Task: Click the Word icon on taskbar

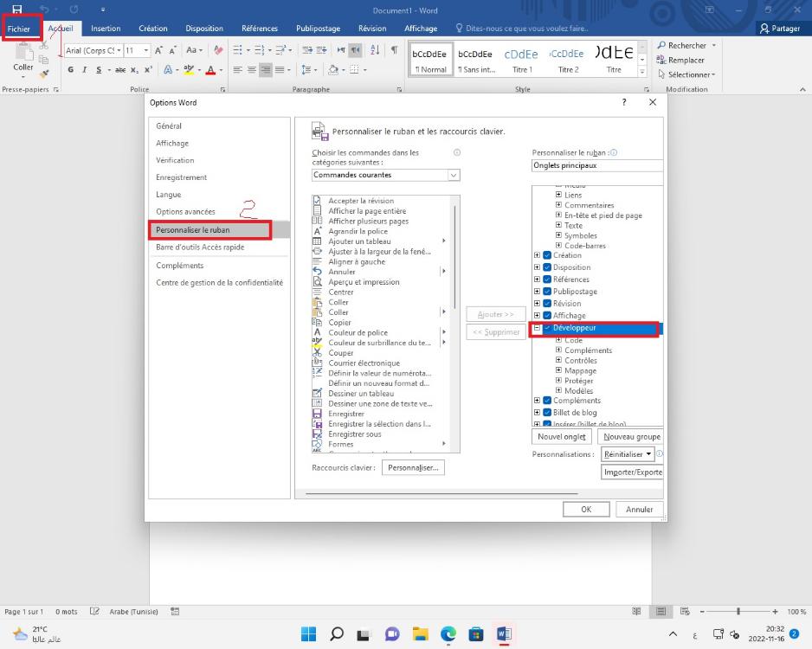Action: (504, 633)
